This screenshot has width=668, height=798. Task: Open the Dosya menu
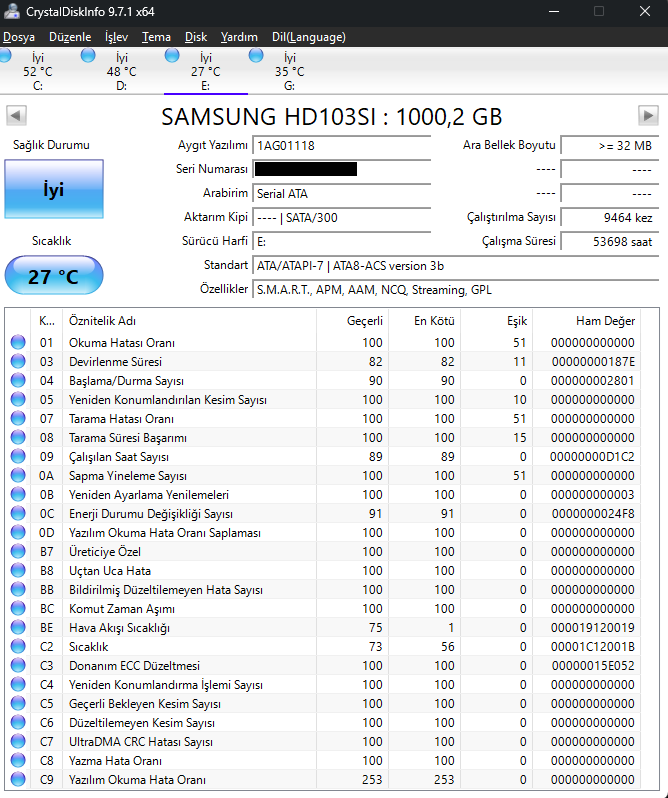(x=19, y=37)
